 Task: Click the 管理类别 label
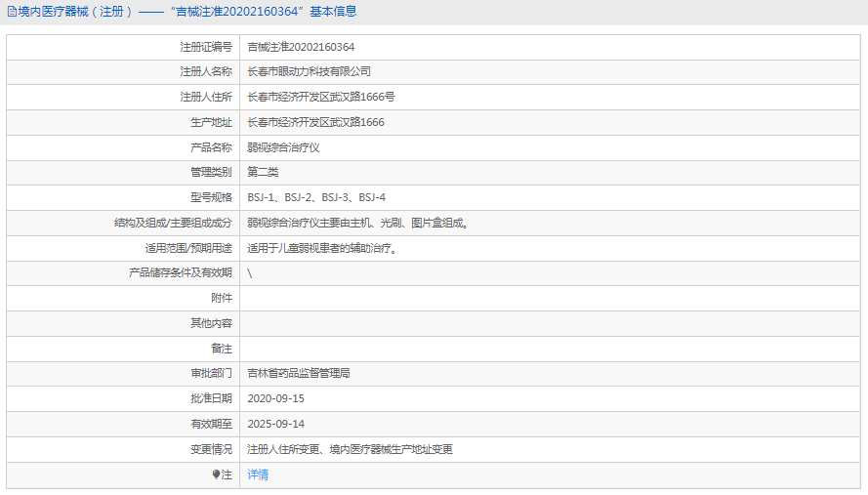click(212, 172)
